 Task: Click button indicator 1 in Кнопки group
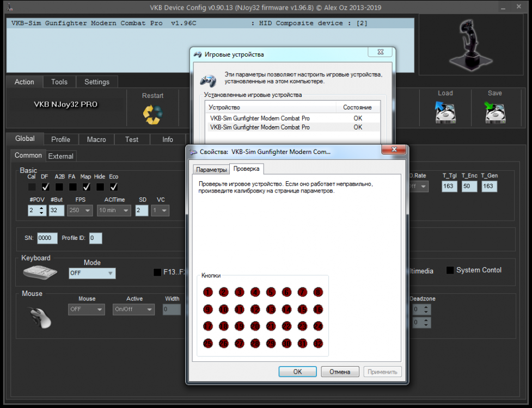click(207, 292)
